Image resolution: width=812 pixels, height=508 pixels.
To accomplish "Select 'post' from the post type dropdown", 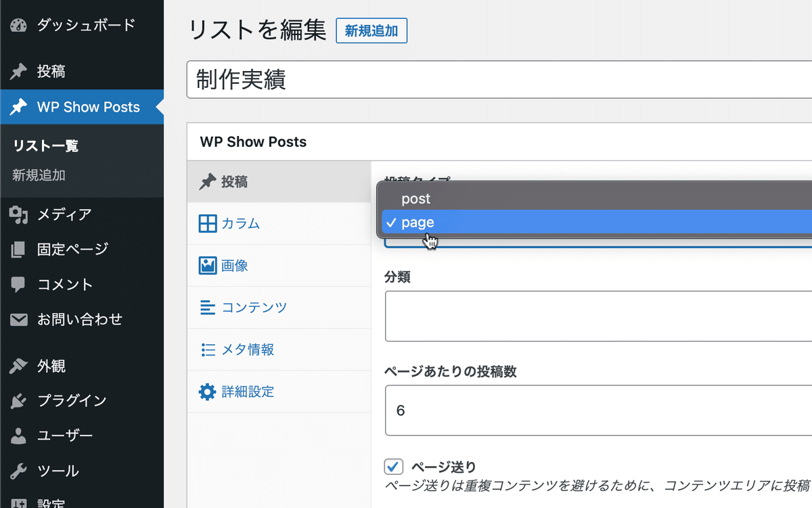I will pyautogui.click(x=594, y=199).
